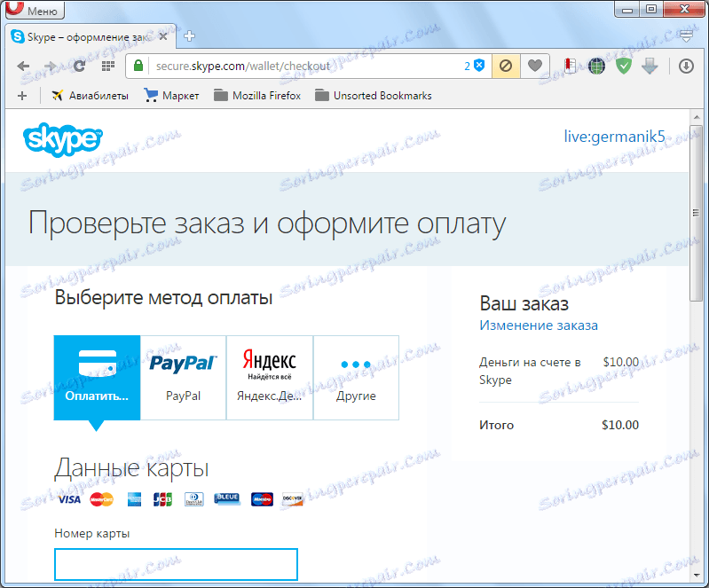
Task: Show other payment methods (Другие)
Action: (357, 378)
